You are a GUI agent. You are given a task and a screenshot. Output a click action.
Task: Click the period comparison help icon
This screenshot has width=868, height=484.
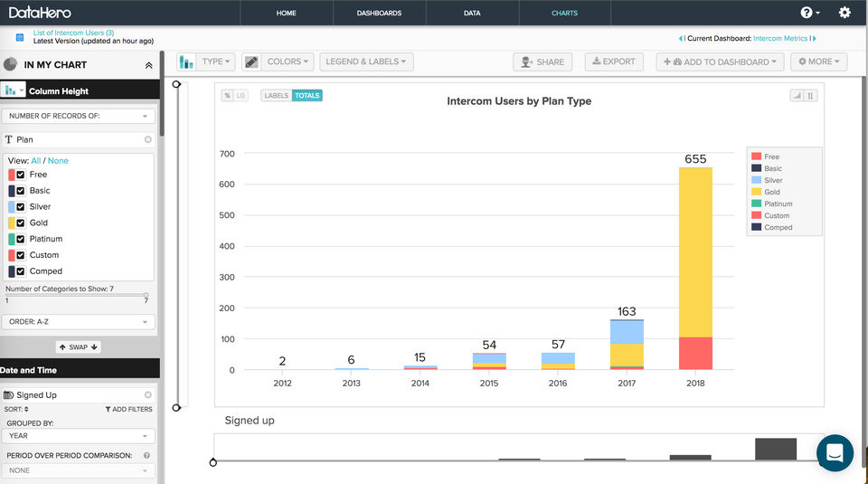tap(146, 455)
